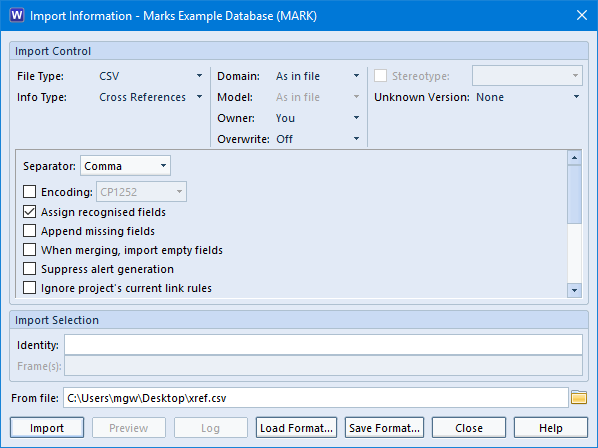Open the Encoding CP1252 combo box

141,191
